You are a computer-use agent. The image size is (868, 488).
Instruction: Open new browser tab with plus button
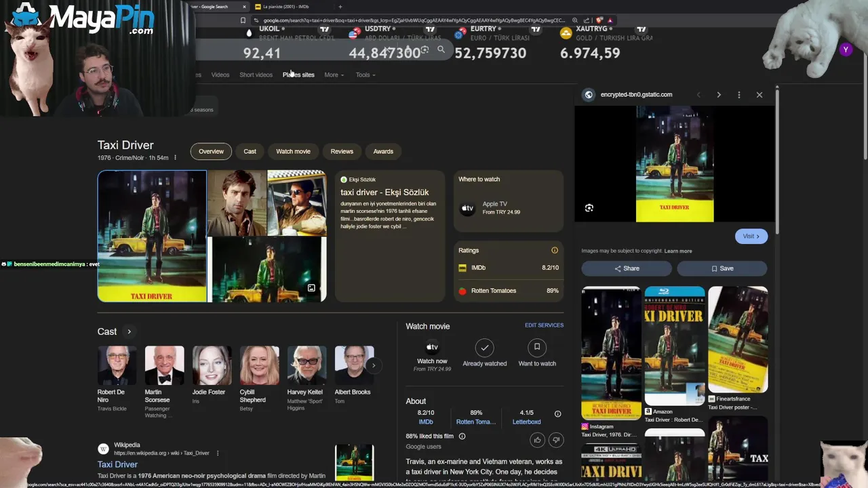click(x=340, y=7)
